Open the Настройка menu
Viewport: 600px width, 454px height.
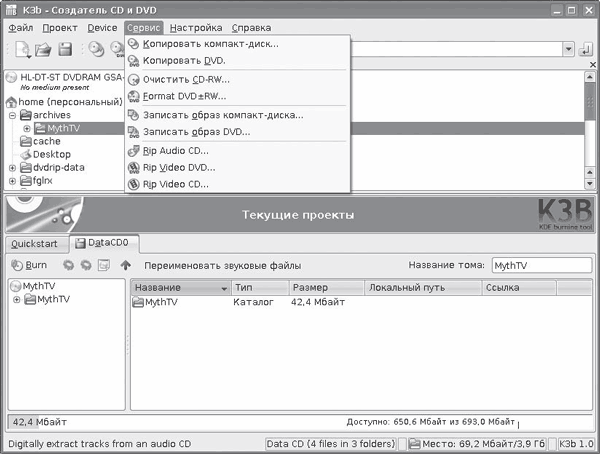tap(195, 27)
